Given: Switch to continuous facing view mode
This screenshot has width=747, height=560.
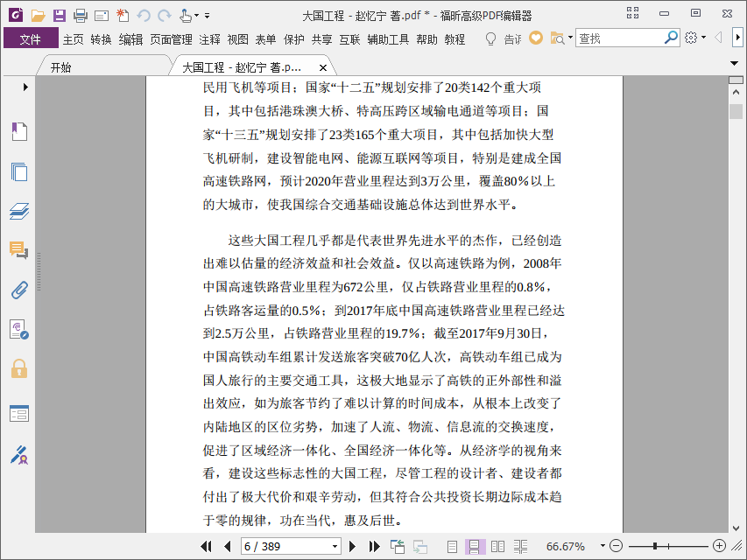Looking at the screenshot, I should click(x=520, y=547).
